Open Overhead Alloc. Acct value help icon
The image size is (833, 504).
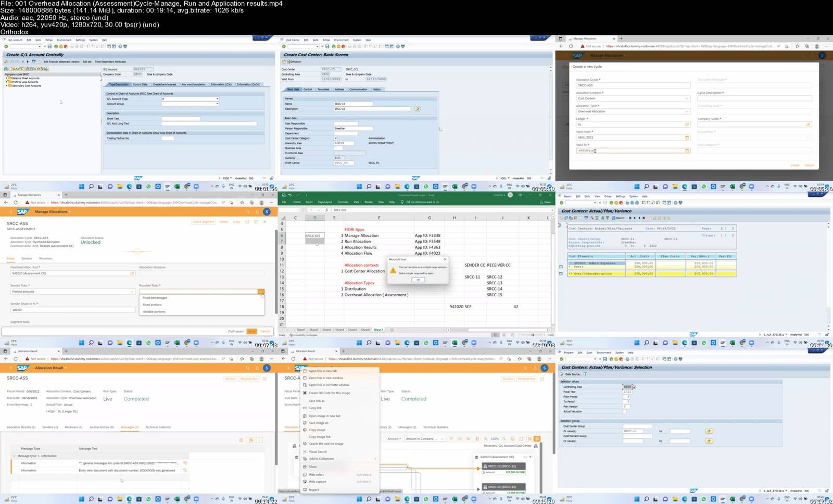tap(132, 273)
